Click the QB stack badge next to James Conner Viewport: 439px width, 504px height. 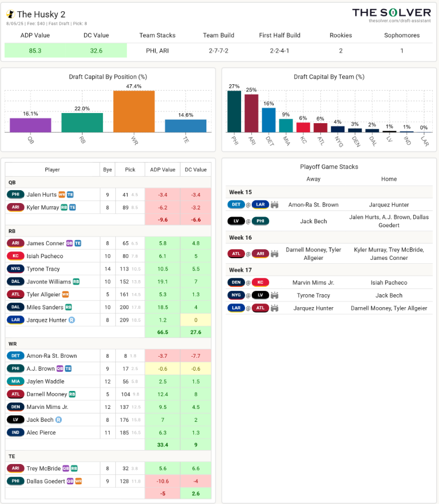[69, 244]
